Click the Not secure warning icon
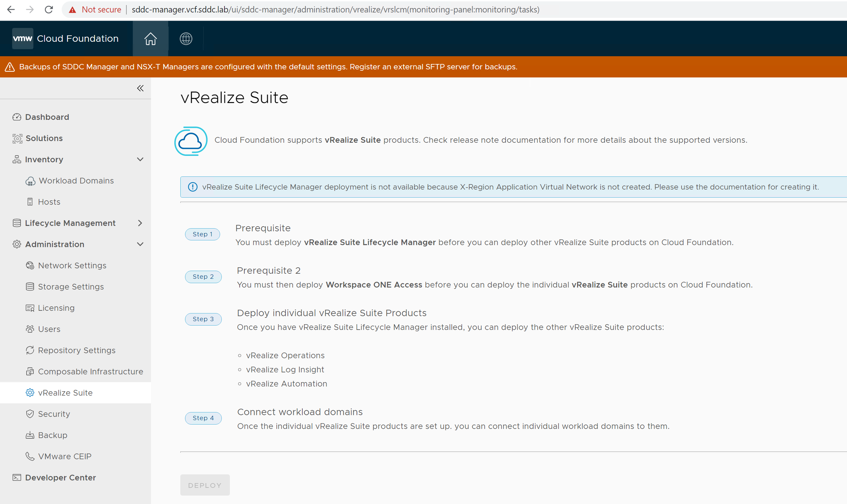Screen dimensions: 847x504 (72, 9)
